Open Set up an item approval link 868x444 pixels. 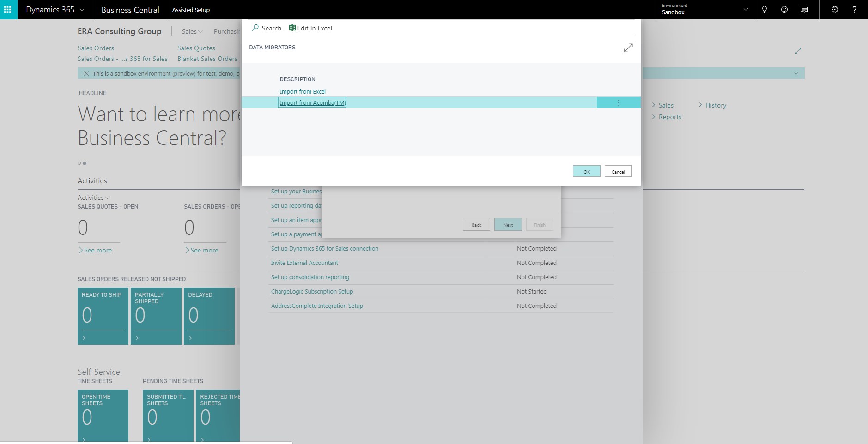(x=296, y=220)
